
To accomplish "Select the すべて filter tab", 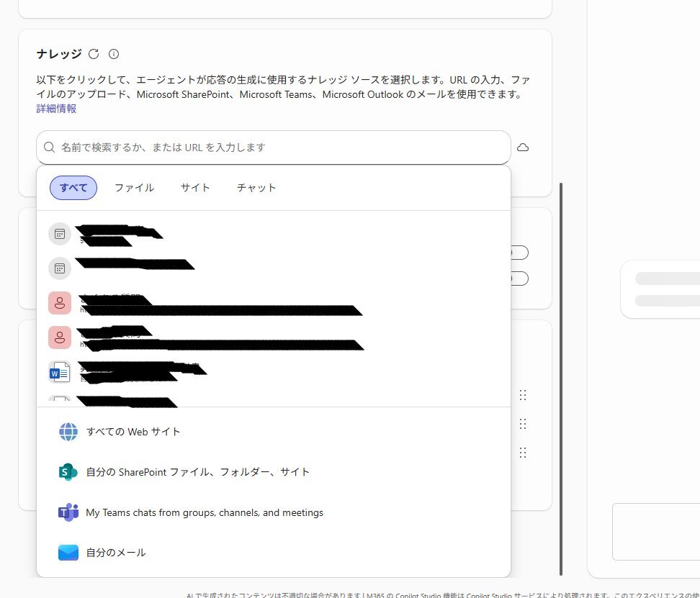I will [x=73, y=188].
